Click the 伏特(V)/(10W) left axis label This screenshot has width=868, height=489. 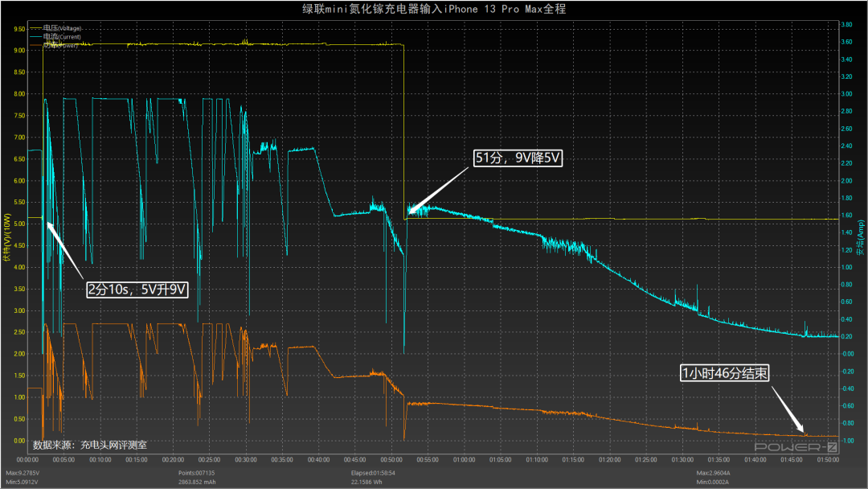pos(7,237)
